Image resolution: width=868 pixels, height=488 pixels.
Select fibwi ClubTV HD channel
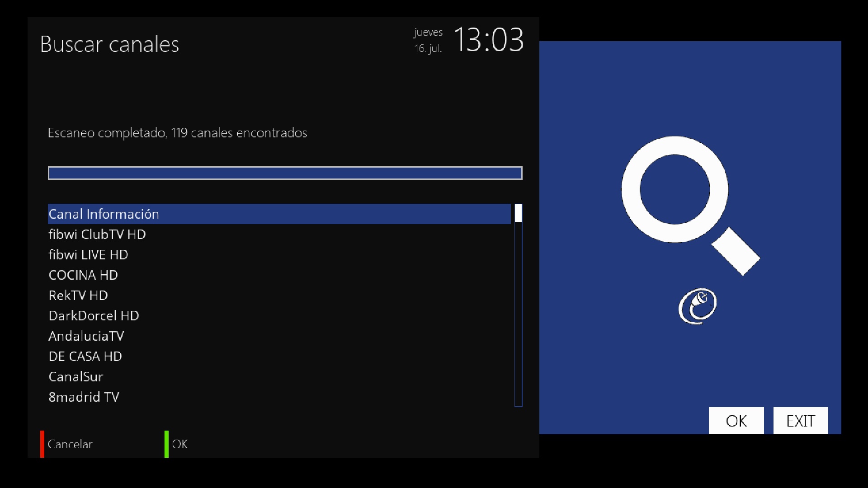pyautogui.click(x=279, y=234)
